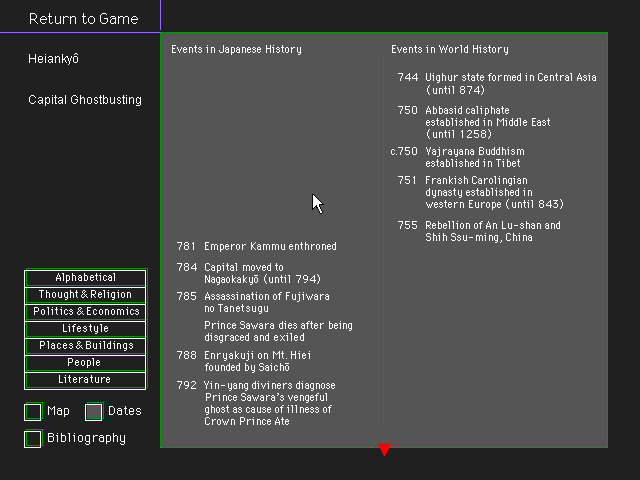Click the red down arrow to advance the timeline
The width and height of the screenshot is (640, 480).
(384, 449)
